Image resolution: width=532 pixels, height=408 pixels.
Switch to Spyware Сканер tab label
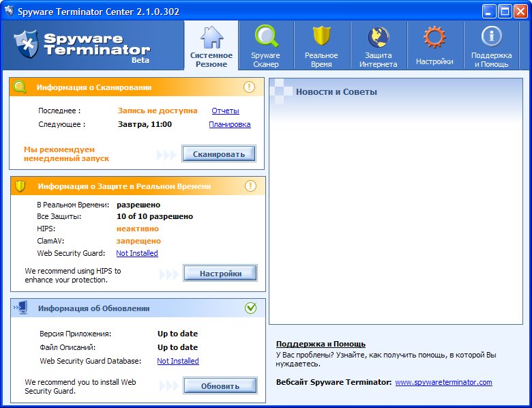[x=266, y=60]
